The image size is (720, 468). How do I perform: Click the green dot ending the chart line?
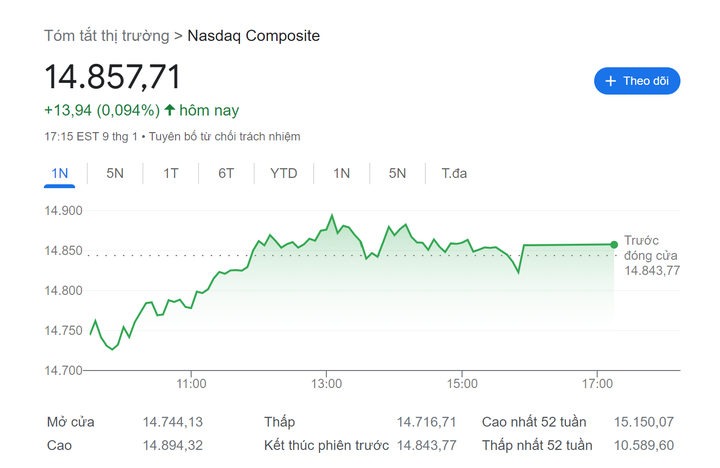click(613, 244)
